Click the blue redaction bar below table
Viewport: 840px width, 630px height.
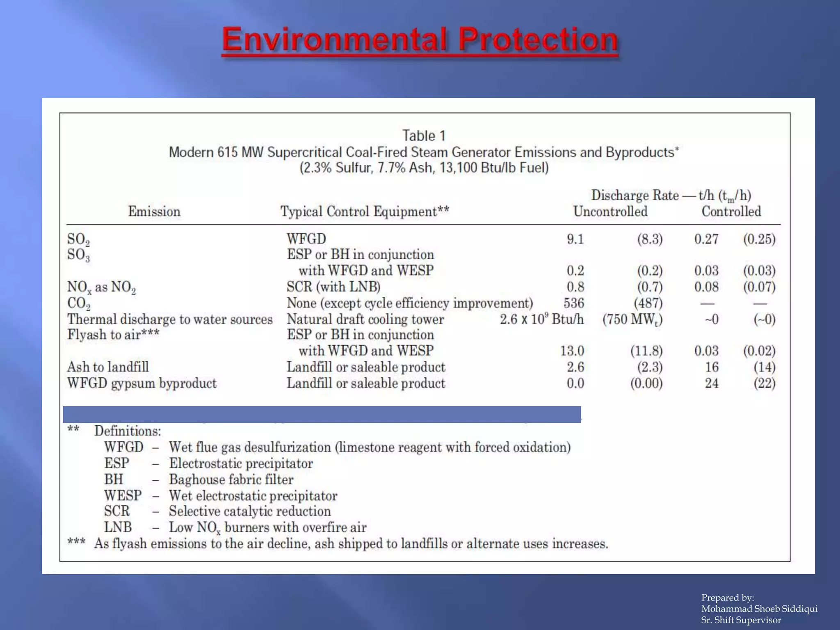coord(322,414)
